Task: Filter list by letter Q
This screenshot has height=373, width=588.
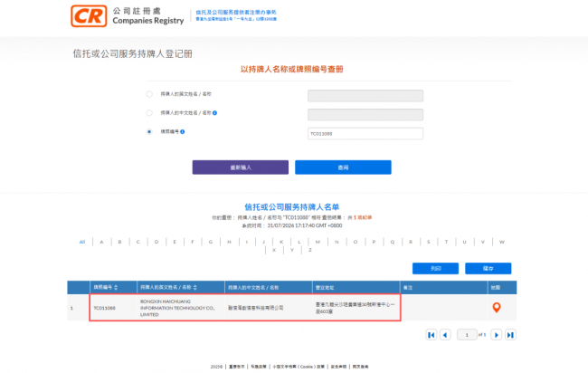Action: [393, 242]
